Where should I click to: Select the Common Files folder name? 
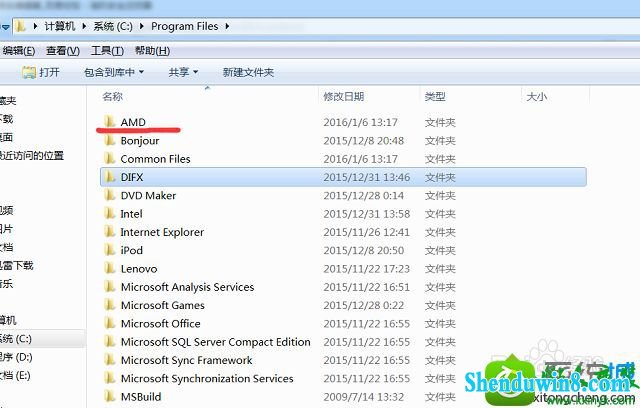pos(156,159)
